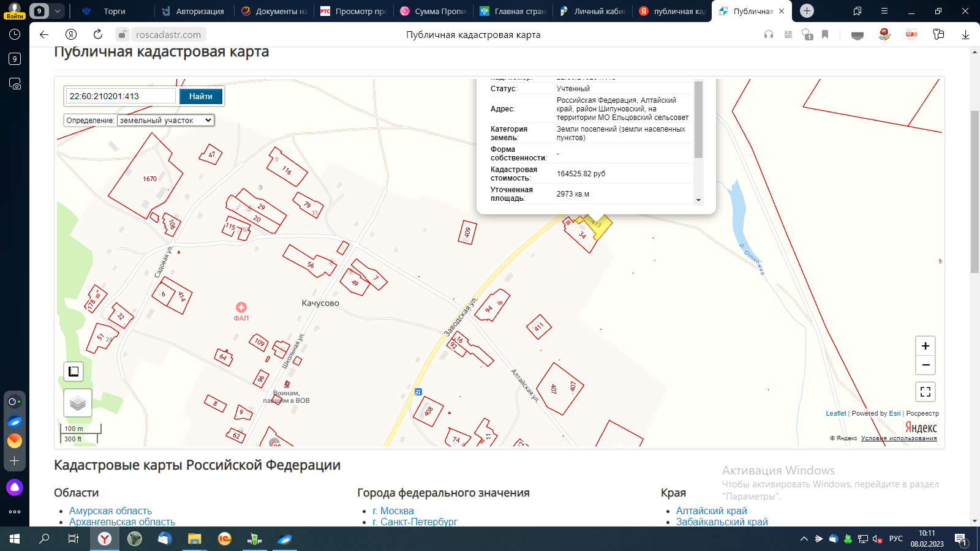Screen dimensions: 980x551
Task: Add a new sidebar app
Action: pos(15,461)
